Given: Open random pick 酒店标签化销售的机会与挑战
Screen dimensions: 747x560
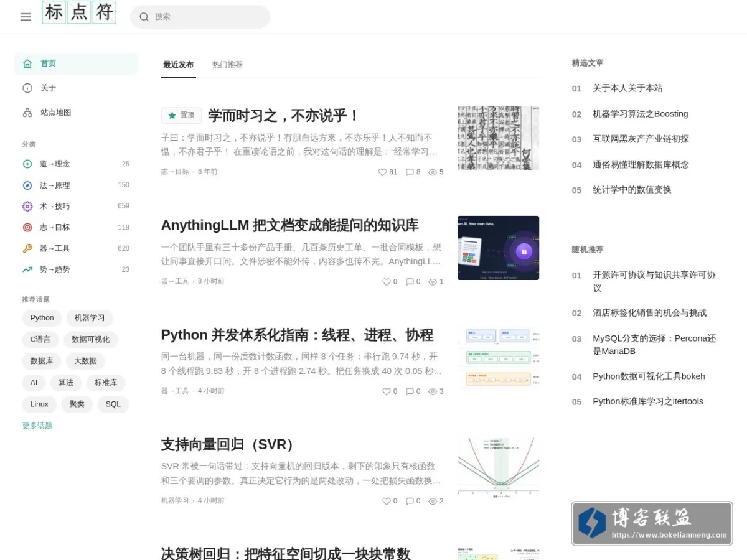Looking at the screenshot, I should (650, 313).
